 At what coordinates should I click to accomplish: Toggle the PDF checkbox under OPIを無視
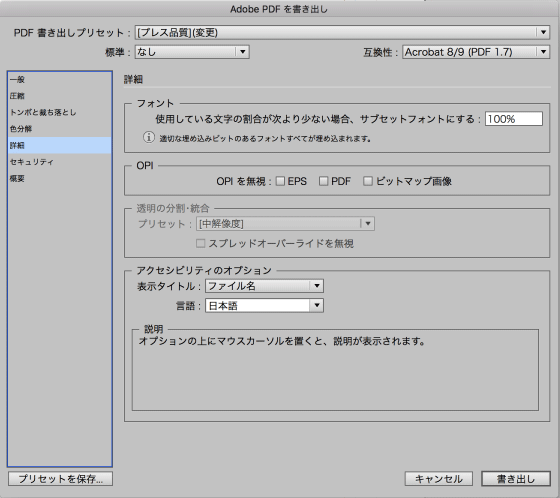(324, 181)
